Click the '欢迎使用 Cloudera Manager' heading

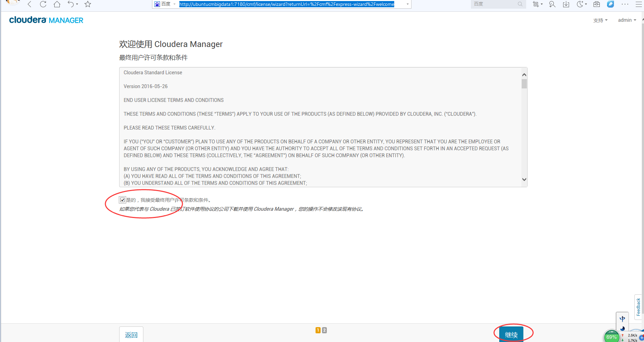[171, 44]
